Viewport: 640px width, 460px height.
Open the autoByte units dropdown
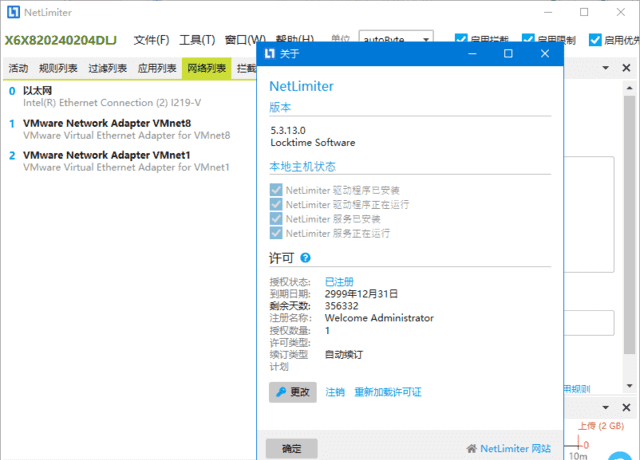(x=396, y=38)
